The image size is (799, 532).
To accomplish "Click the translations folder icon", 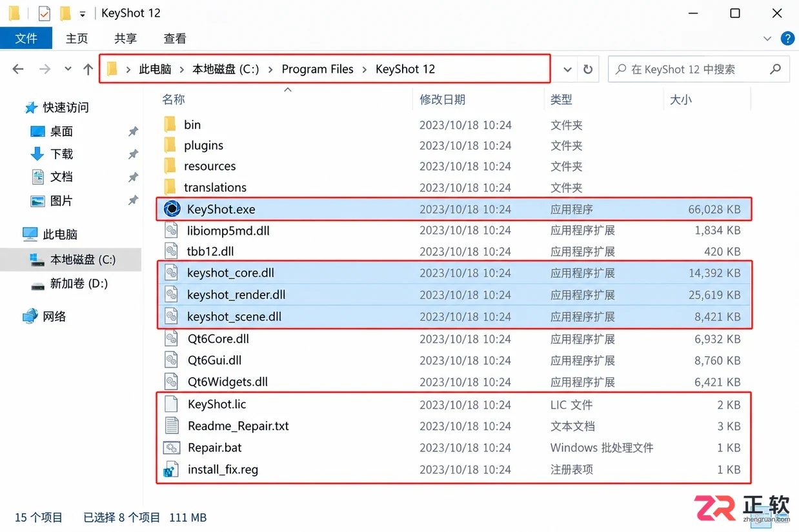I will 170,187.
